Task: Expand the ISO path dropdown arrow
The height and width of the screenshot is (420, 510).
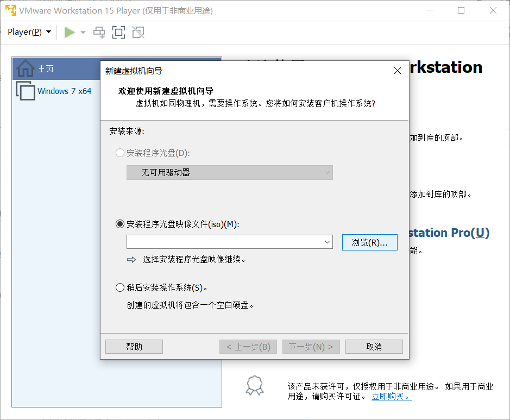Action: coord(327,242)
